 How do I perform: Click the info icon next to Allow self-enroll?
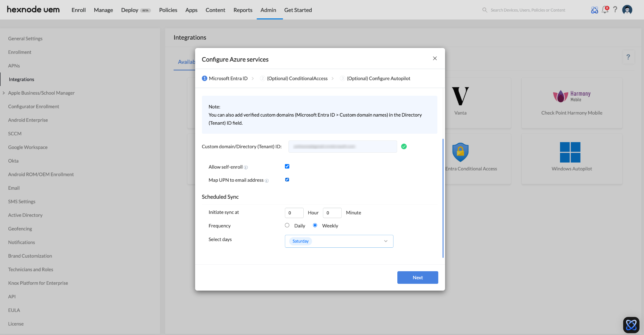coord(246,167)
